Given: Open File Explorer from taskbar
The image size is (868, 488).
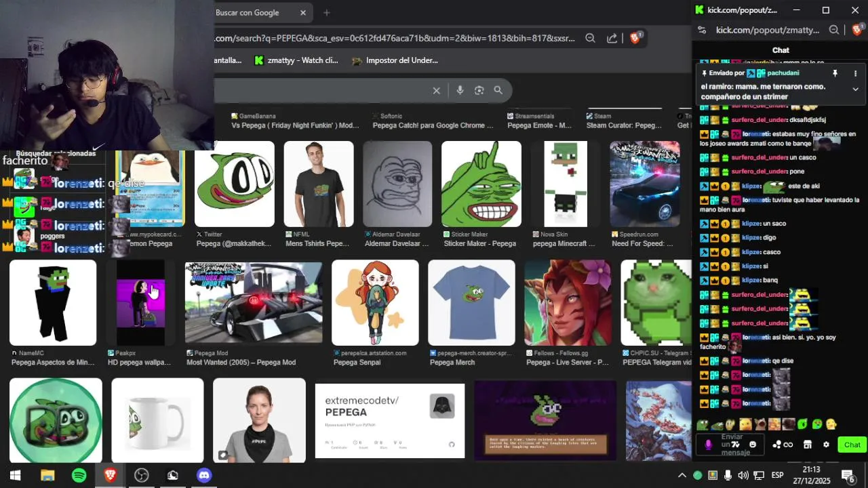Looking at the screenshot, I should [x=47, y=475].
